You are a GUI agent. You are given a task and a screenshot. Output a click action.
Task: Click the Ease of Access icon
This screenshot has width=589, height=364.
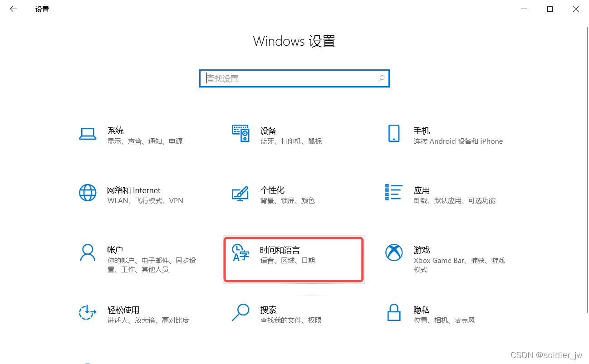point(88,312)
